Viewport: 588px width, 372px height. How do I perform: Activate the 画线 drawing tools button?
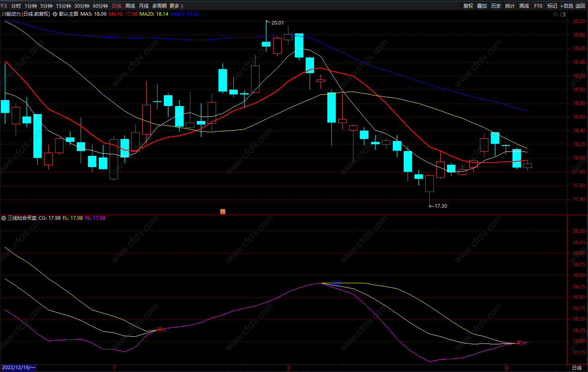coord(524,6)
